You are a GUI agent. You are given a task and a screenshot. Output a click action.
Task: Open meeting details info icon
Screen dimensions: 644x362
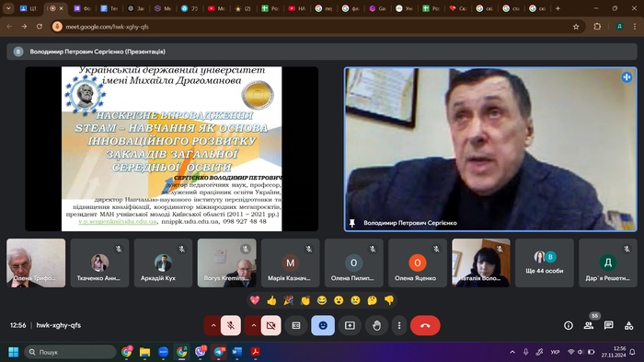(x=569, y=325)
